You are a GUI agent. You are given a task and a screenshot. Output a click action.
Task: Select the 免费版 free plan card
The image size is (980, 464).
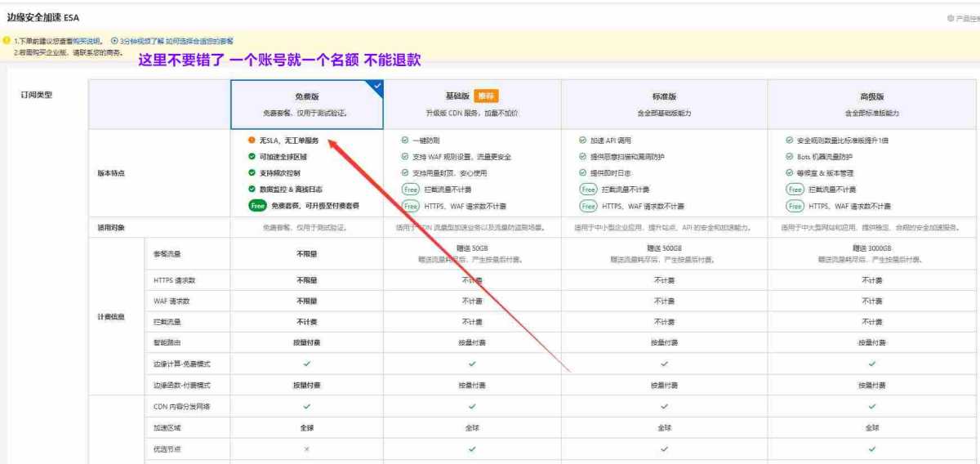click(x=306, y=104)
